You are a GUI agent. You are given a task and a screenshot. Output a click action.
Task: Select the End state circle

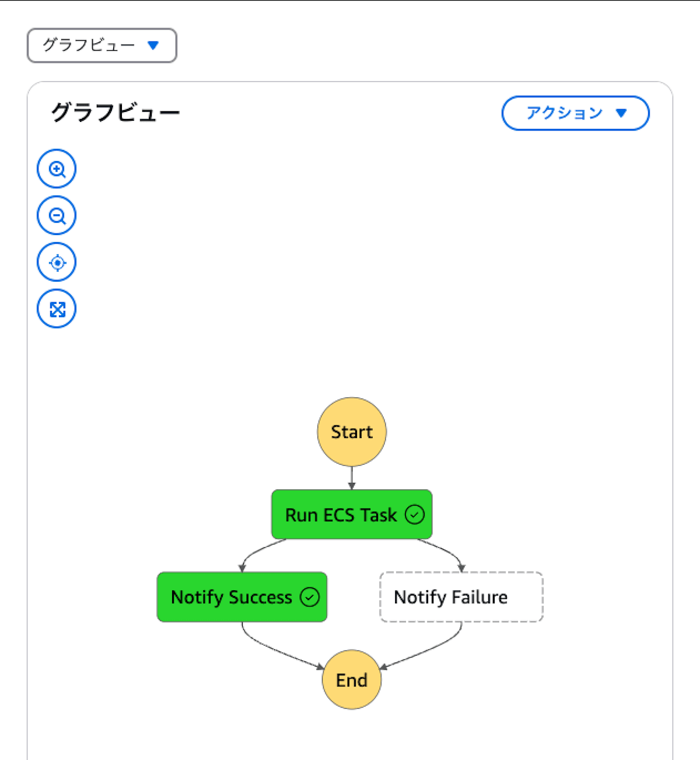[x=351, y=680]
